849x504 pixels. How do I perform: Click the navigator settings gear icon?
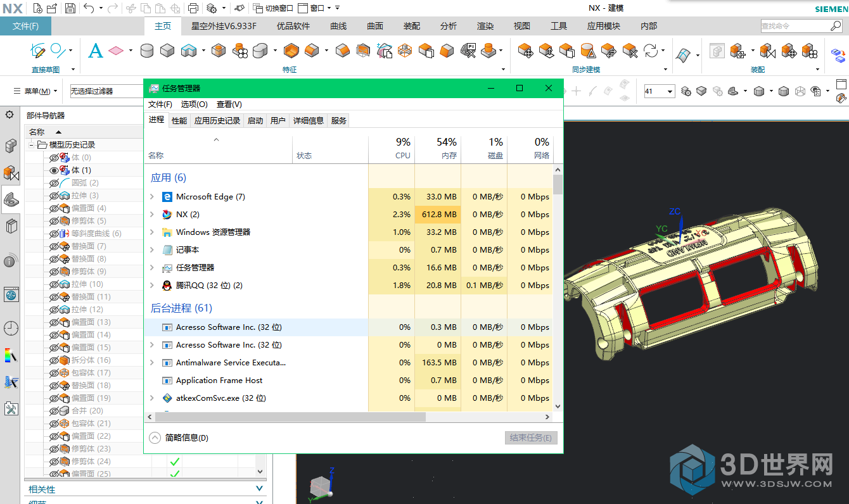(x=10, y=115)
